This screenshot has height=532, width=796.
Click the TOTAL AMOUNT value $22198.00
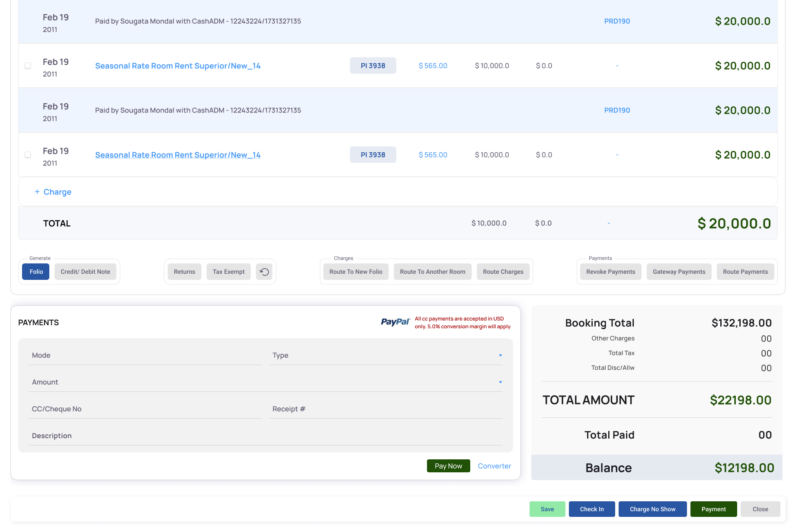[741, 400]
